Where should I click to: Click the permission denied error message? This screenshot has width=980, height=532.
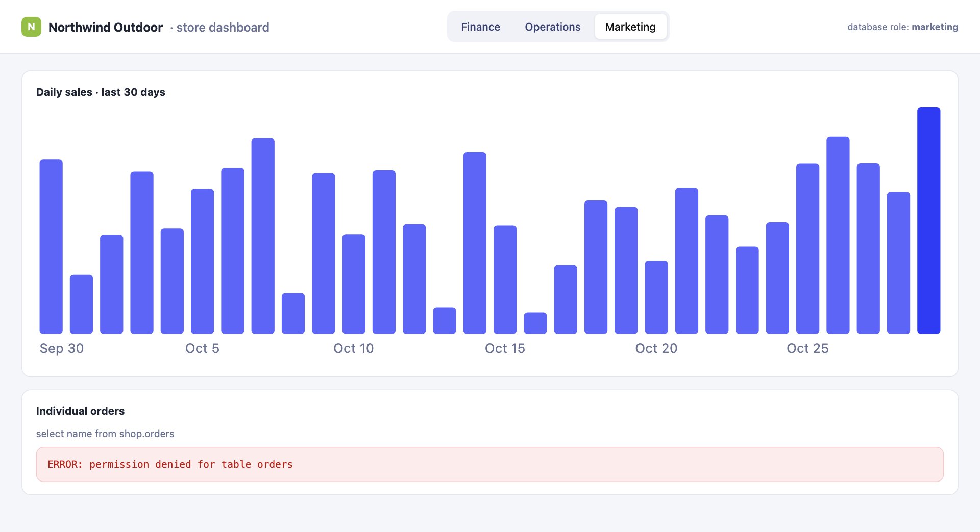tap(489, 464)
